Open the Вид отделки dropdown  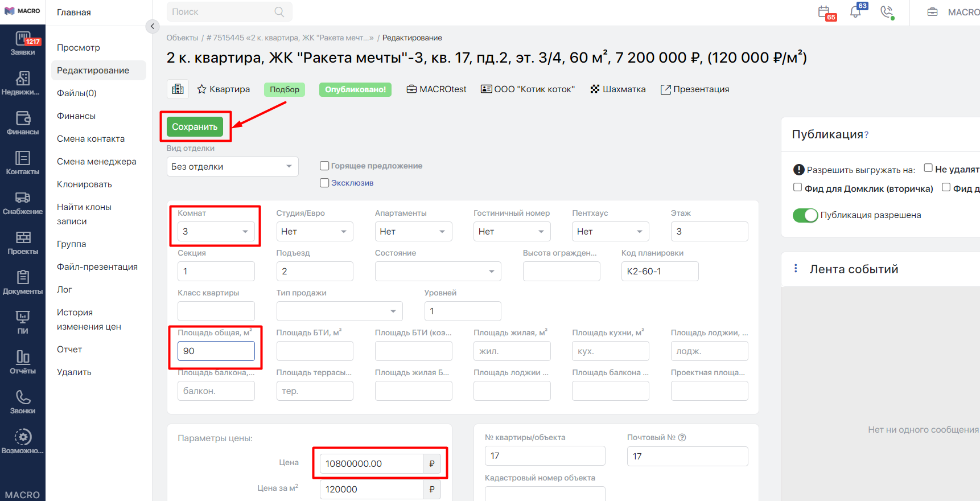(x=232, y=166)
